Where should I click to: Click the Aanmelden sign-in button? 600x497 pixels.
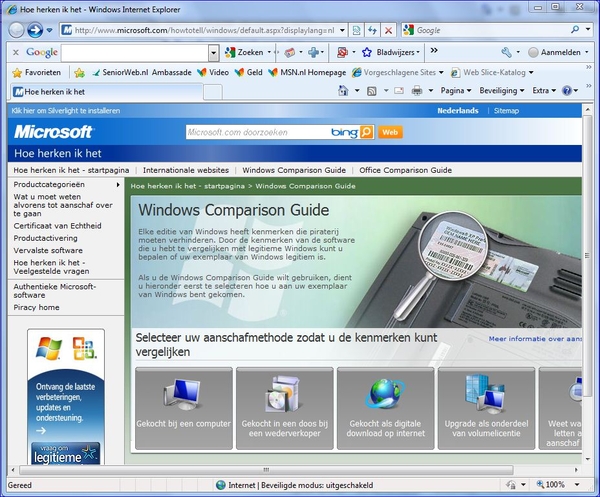(558, 52)
